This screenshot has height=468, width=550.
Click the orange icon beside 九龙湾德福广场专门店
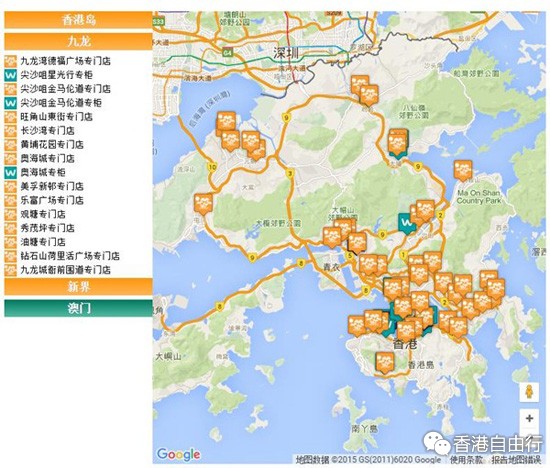tap(11, 61)
